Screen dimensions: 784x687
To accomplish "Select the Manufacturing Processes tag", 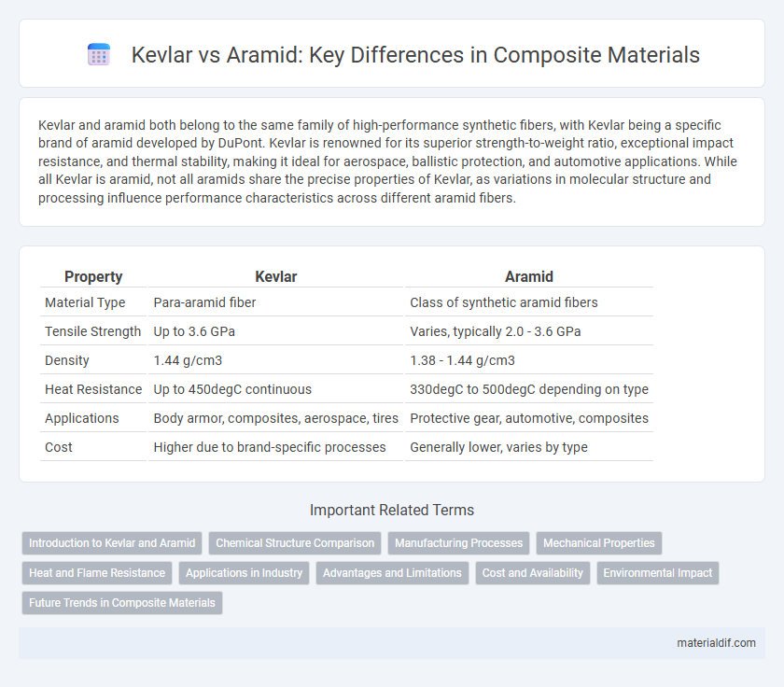I will point(458,543).
